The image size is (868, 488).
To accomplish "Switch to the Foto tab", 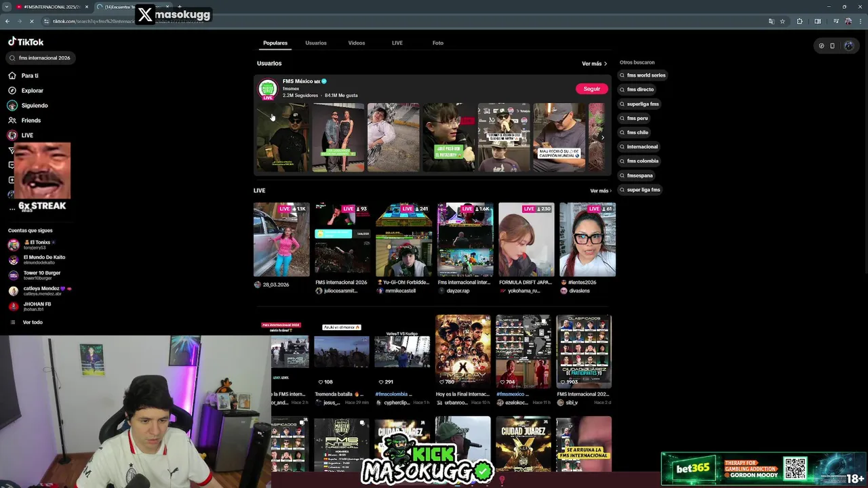I will coord(438,43).
